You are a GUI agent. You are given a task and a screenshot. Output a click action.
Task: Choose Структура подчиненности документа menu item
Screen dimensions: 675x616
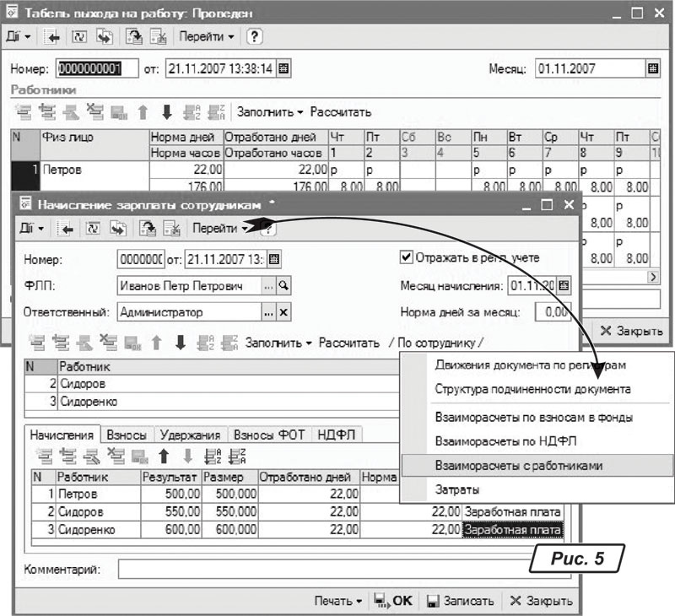[x=532, y=390]
